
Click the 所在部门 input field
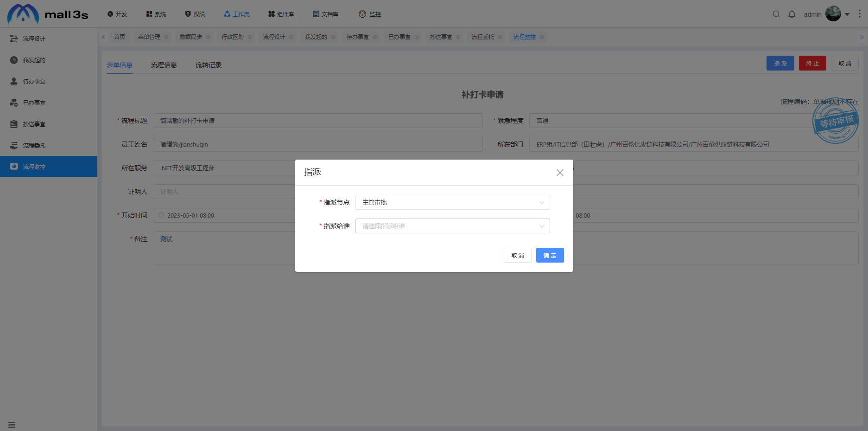coord(694,144)
